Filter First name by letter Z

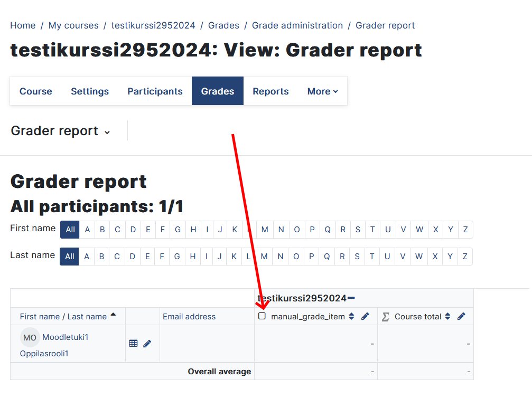[465, 230]
